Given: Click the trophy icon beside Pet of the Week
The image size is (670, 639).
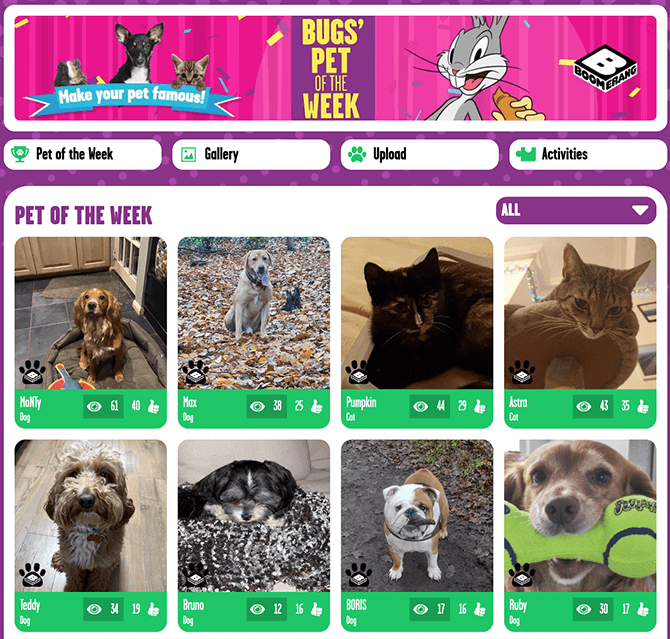Looking at the screenshot, I should [20, 154].
